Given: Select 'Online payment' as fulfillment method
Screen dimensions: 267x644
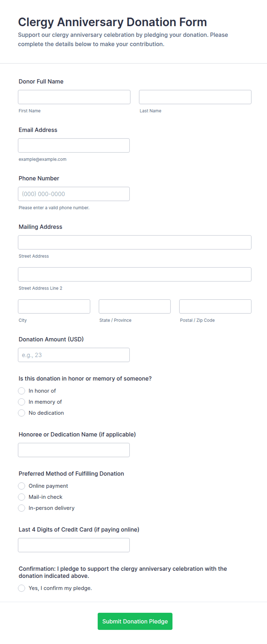Looking at the screenshot, I should coord(22,486).
